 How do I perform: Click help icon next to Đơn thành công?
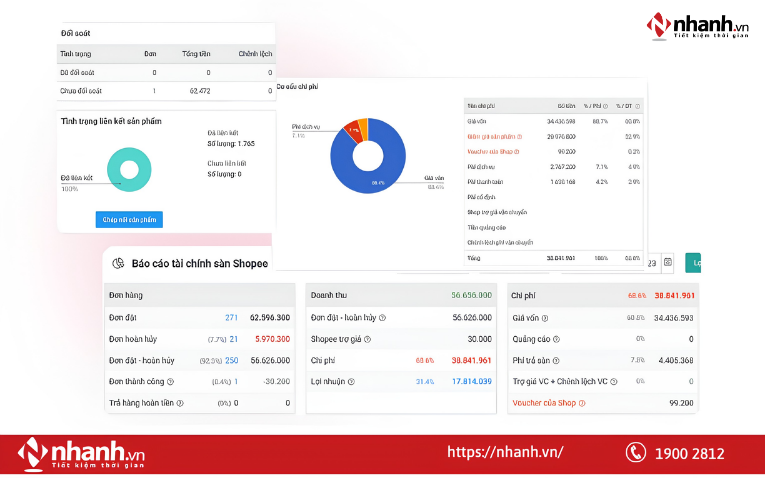click(x=170, y=381)
